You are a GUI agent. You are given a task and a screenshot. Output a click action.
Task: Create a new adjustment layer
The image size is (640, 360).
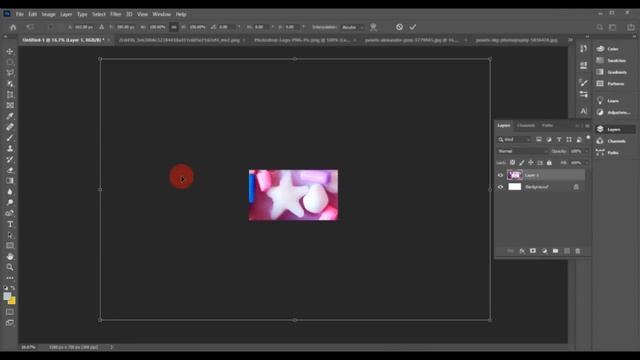click(x=544, y=251)
